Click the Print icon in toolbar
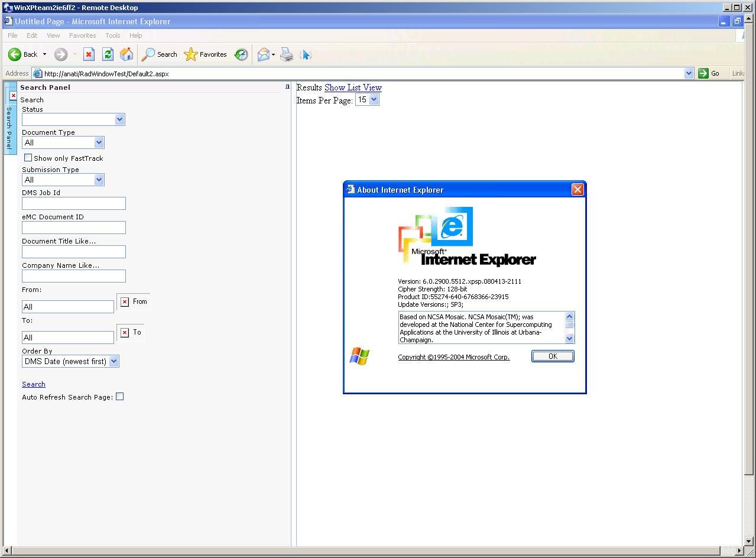The height and width of the screenshot is (558, 756). 287,54
